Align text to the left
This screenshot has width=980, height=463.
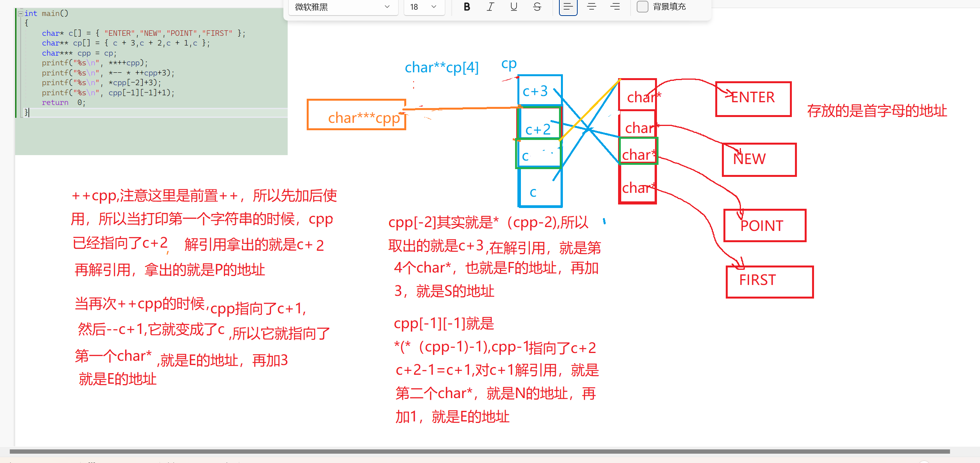(568, 7)
